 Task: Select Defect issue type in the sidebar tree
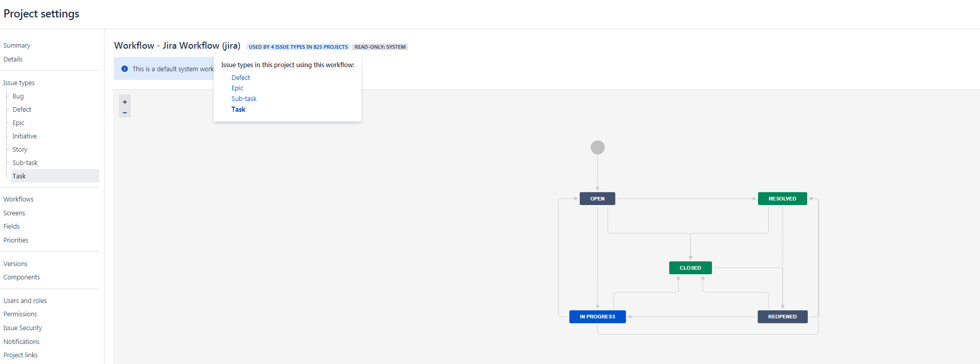click(x=22, y=110)
